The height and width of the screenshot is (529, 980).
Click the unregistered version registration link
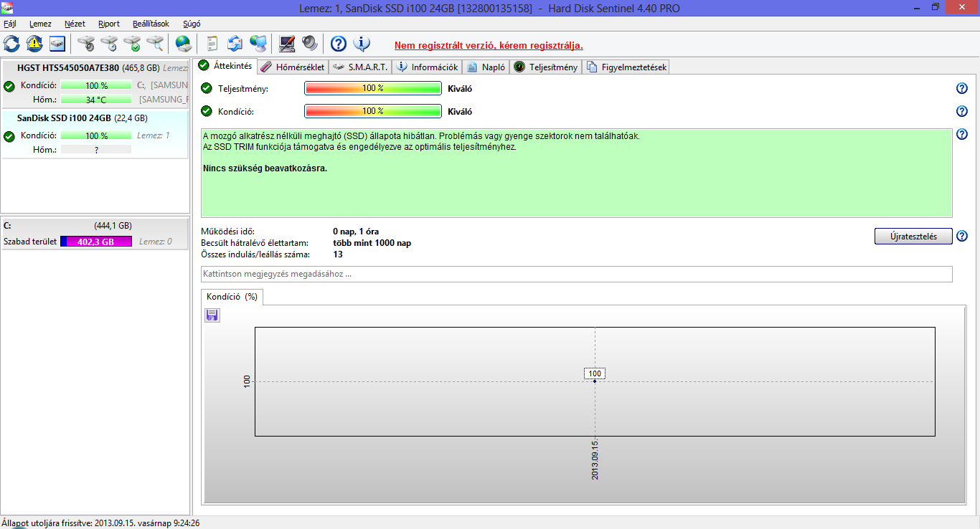(489, 45)
